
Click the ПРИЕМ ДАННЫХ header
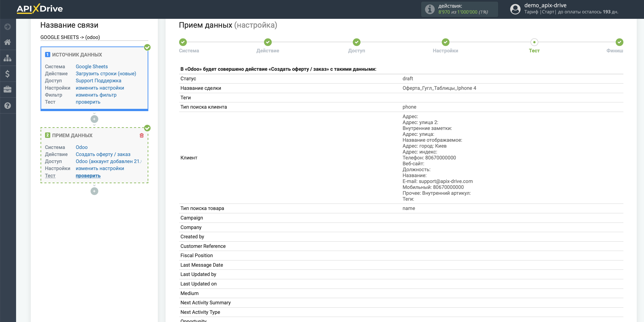[x=72, y=135]
